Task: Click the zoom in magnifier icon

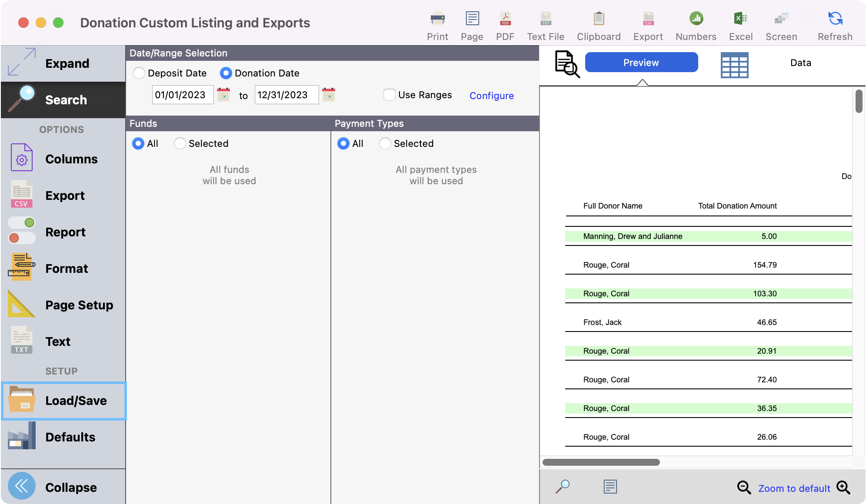Action: [x=843, y=487]
